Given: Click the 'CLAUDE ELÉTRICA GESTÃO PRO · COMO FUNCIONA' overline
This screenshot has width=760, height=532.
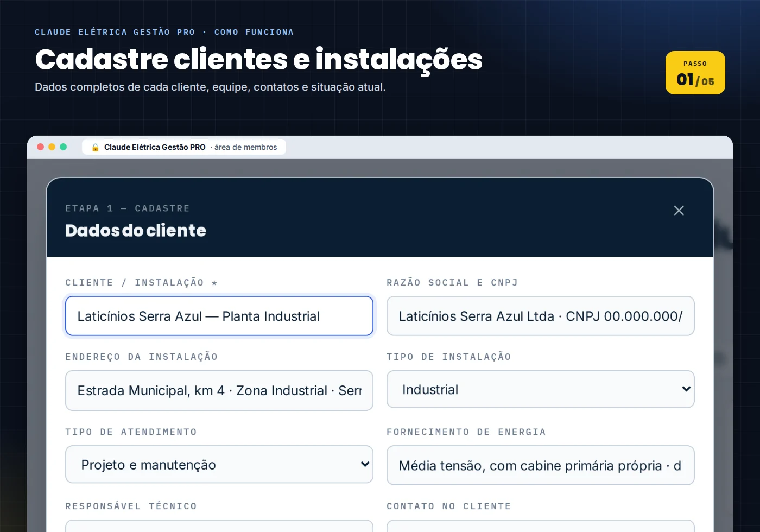Looking at the screenshot, I should [x=164, y=32].
